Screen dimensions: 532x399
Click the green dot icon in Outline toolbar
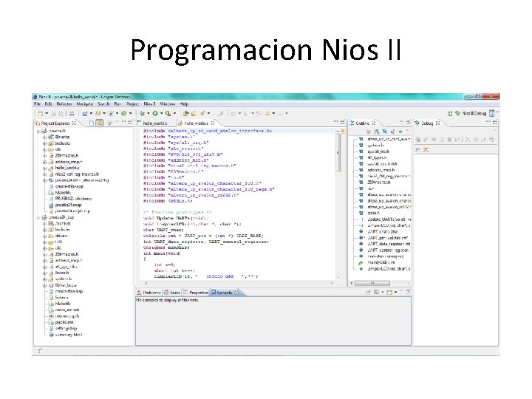pos(400,132)
